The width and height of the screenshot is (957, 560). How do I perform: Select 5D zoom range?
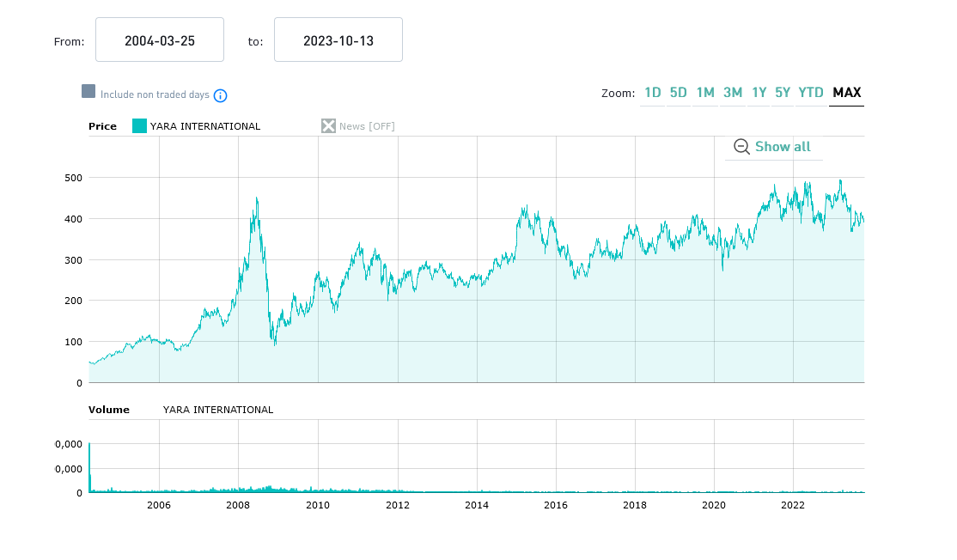coord(679,93)
